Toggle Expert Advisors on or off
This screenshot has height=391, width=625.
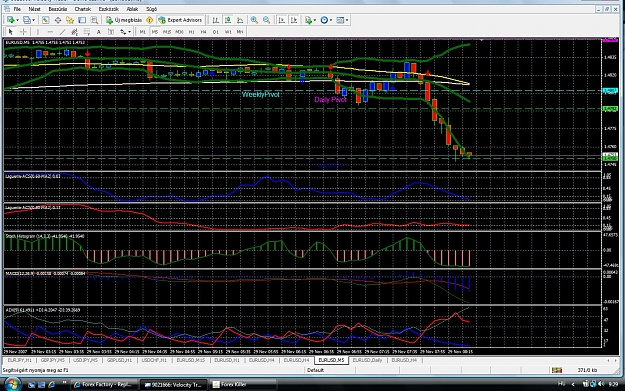[x=181, y=20]
